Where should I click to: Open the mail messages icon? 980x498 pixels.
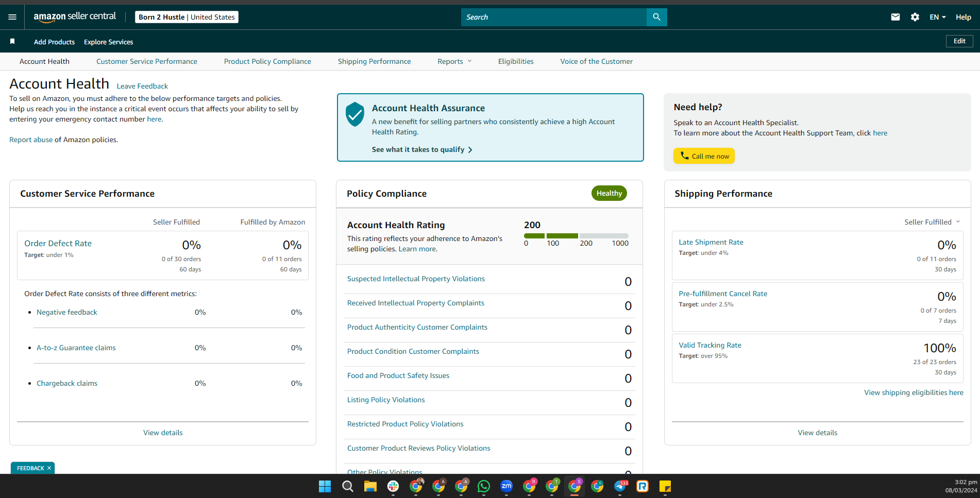coord(895,17)
